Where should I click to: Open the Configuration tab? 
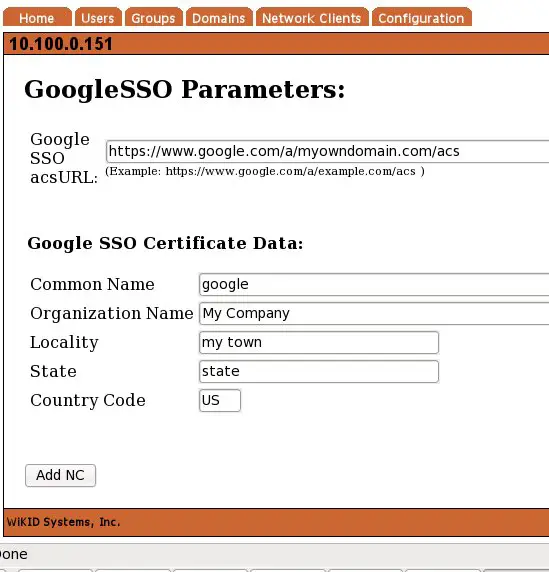[422, 17]
